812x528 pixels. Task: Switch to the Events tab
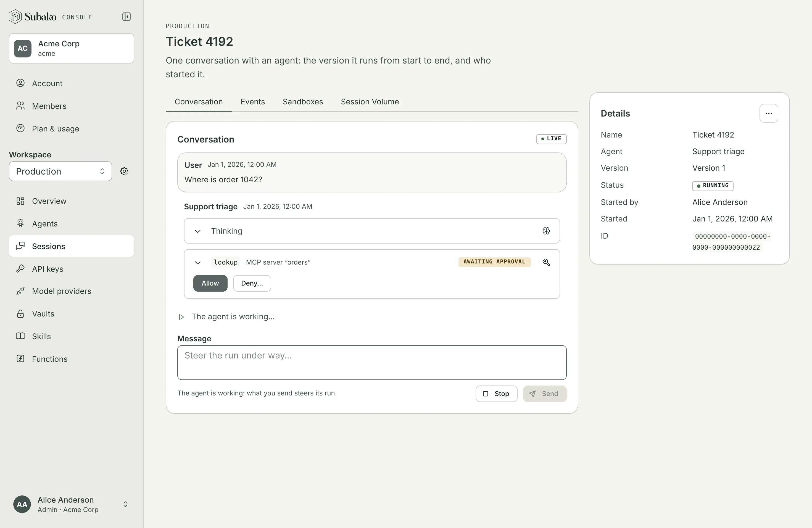pos(252,102)
